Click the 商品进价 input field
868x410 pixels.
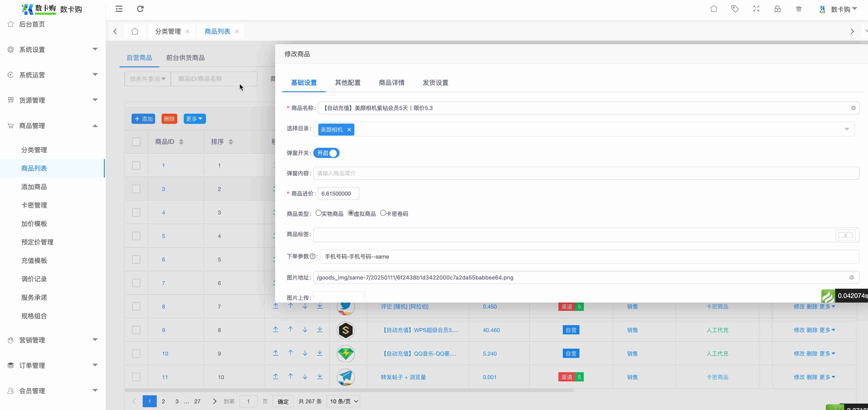click(338, 193)
